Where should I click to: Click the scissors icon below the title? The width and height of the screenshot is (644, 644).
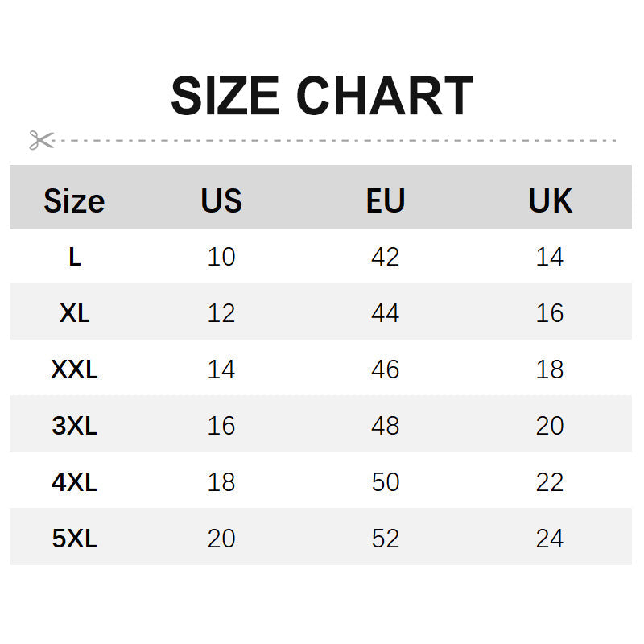41,140
